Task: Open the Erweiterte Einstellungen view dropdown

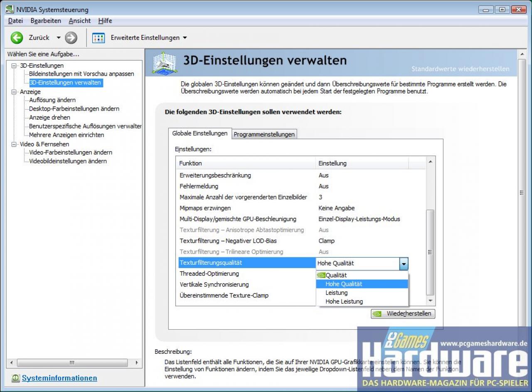Action: pos(185,38)
